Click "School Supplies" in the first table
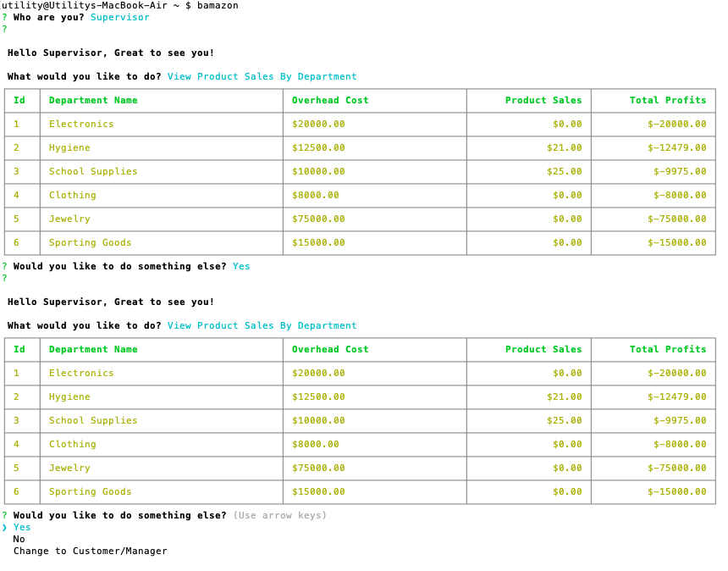 93,171
